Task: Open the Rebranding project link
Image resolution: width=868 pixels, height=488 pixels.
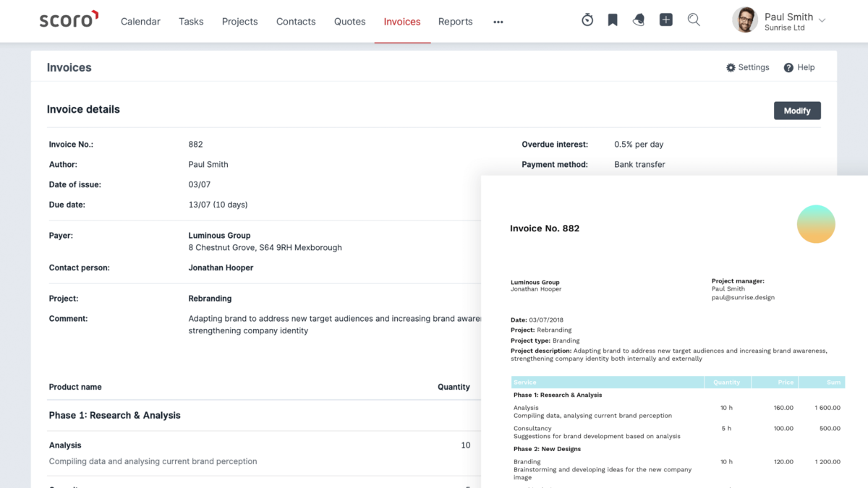Action: [210, 298]
